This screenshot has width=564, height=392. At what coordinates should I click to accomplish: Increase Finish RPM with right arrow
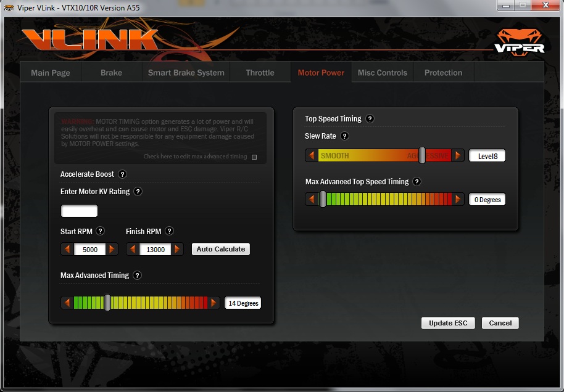[x=177, y=249]
